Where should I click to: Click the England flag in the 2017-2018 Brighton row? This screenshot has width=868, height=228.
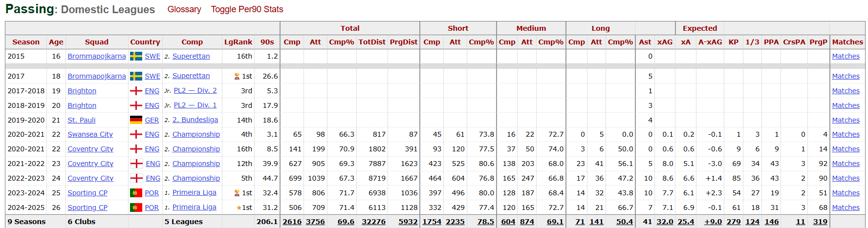[136, 91]
